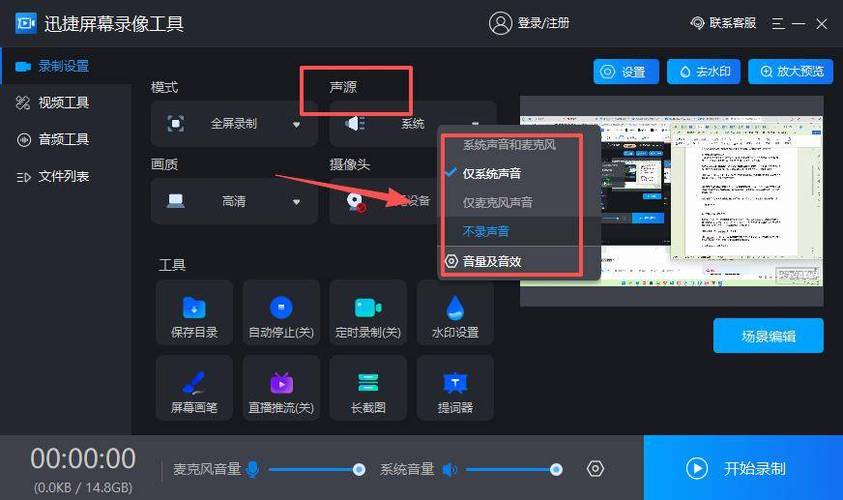The image size is (843, 500).
Task: Click the screen preview thumbnail
Action: pyautogui.click(x=671, y=201)
